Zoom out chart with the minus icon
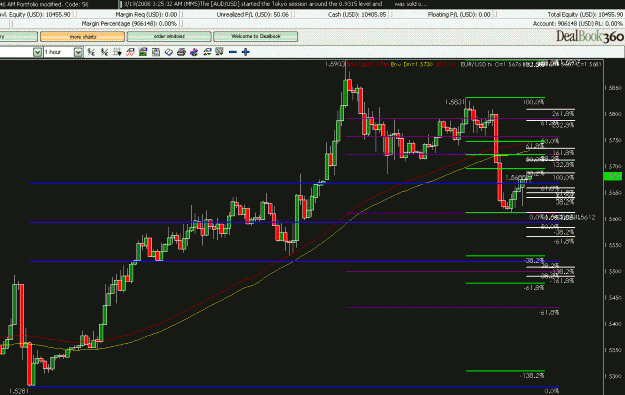 233,52
